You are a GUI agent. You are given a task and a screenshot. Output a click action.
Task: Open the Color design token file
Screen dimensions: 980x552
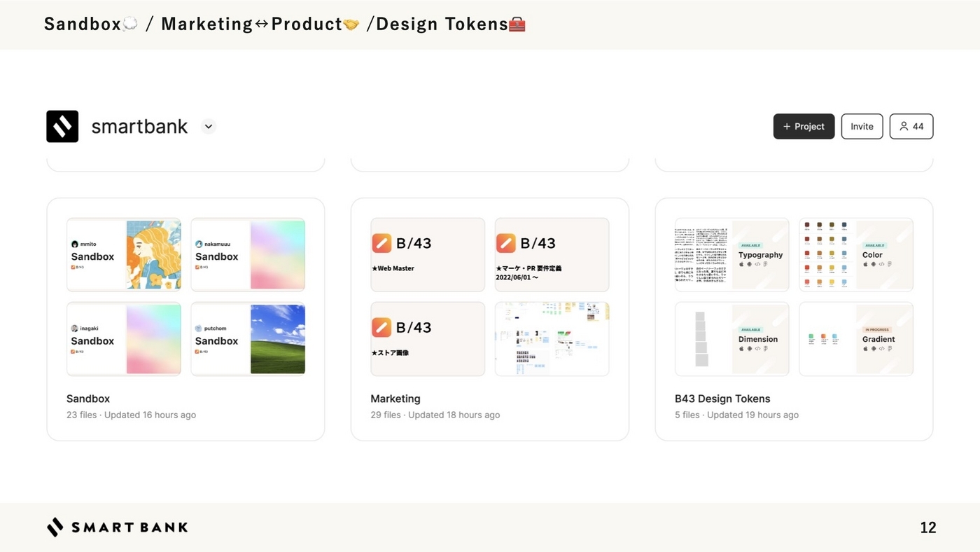tap(856, 254)
